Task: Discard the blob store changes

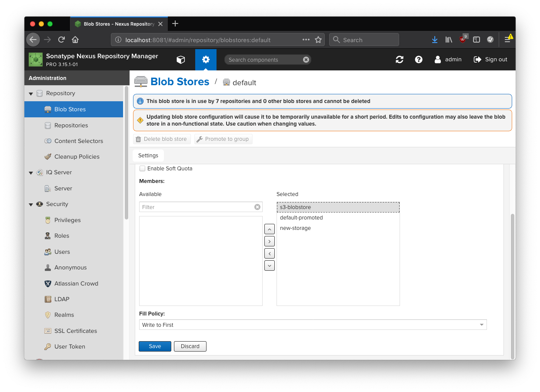Action: 190,346
